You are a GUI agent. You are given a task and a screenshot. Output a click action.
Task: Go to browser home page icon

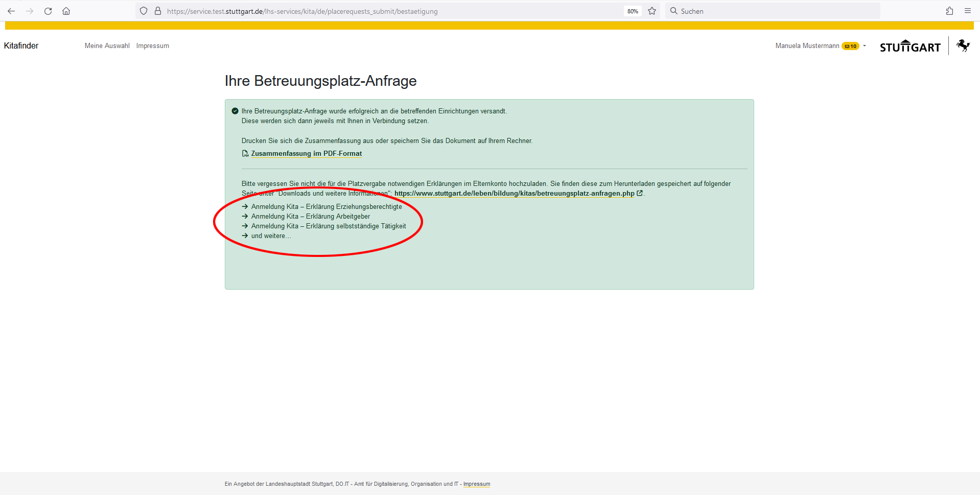[x=66, y=11]
